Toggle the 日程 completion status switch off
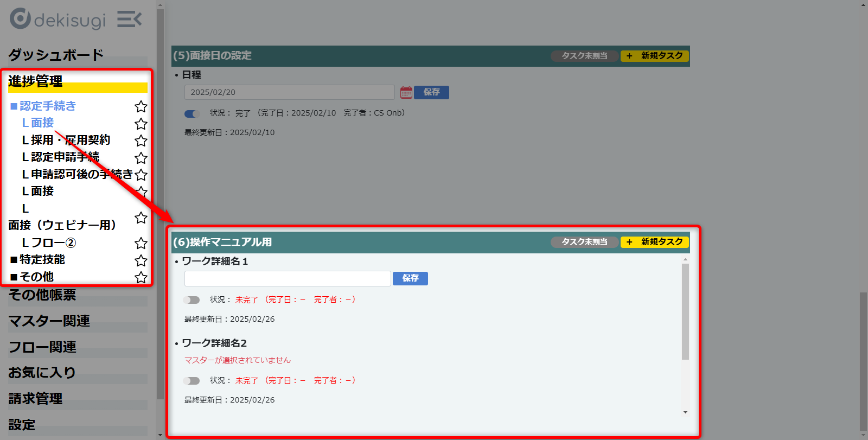868x440 pixels. [x=192, y=114]
